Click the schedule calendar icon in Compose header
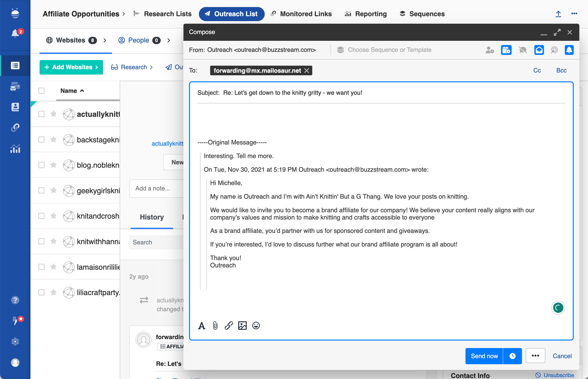Image resolution: width=588 pixels, height=379 pixels. [x=506, y=50]
